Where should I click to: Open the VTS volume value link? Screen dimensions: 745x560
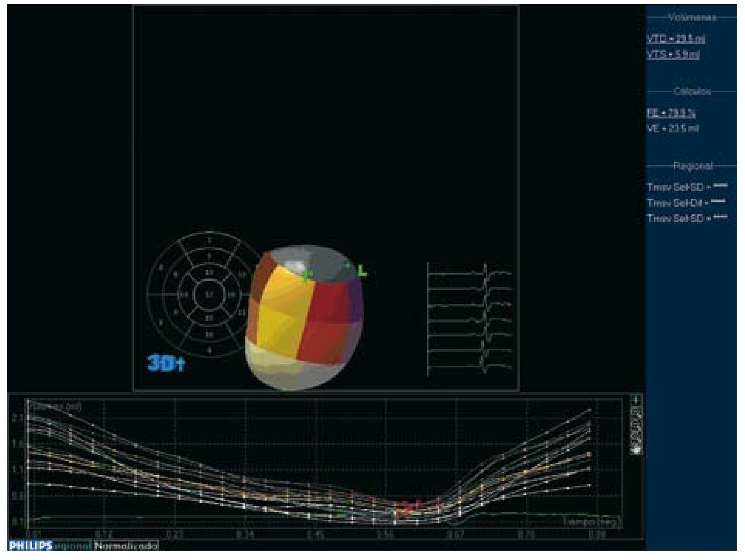tap(673, 55)
